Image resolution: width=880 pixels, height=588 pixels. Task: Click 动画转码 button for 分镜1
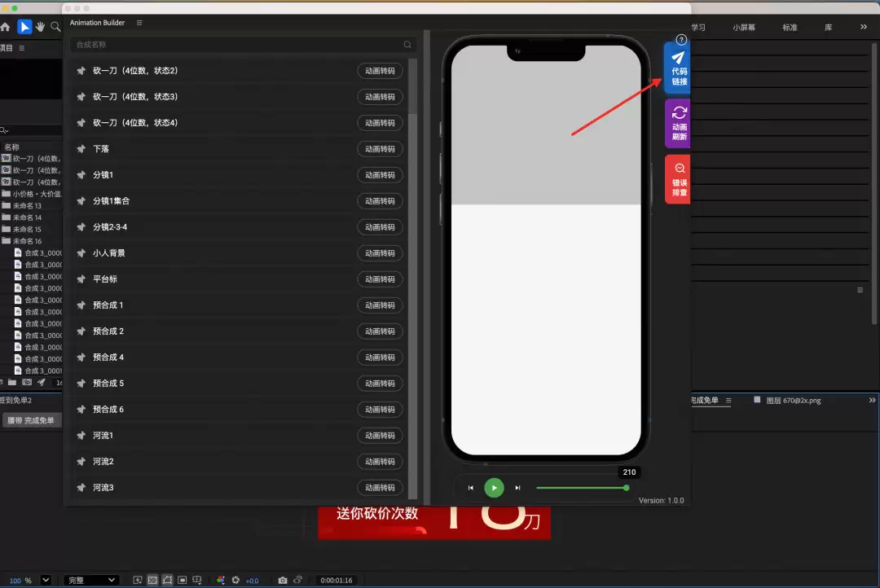point(380,175)
